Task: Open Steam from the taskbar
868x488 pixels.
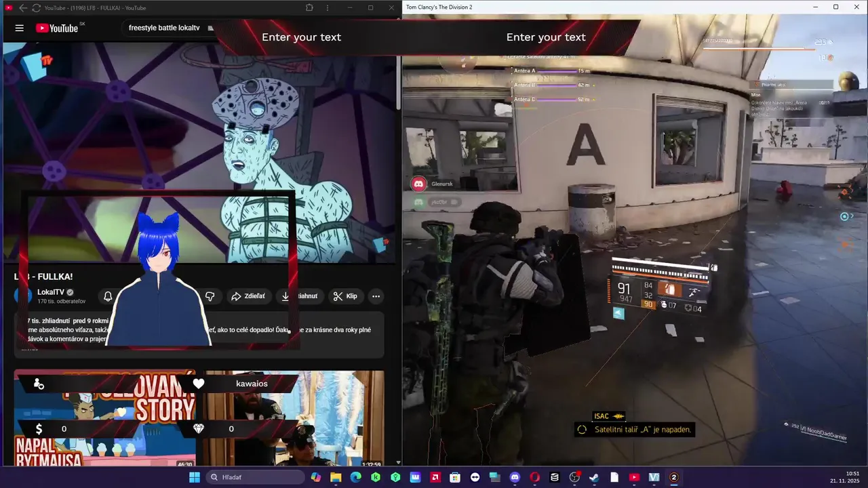Action: pyautogui.click(x=594, y=477)
